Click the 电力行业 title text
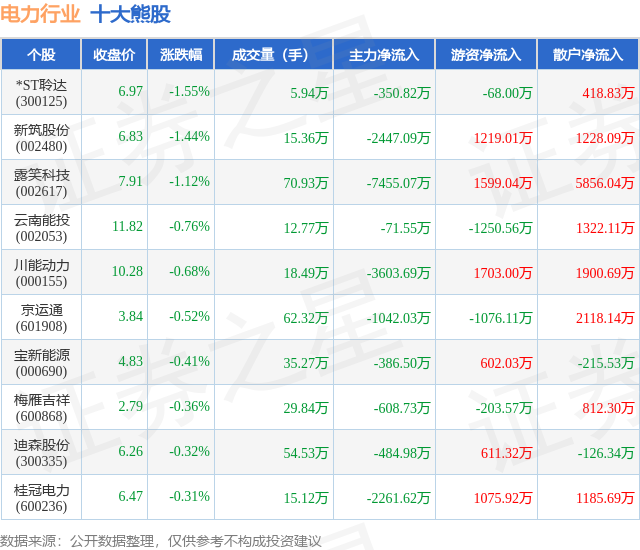 [x=40, y=14]
